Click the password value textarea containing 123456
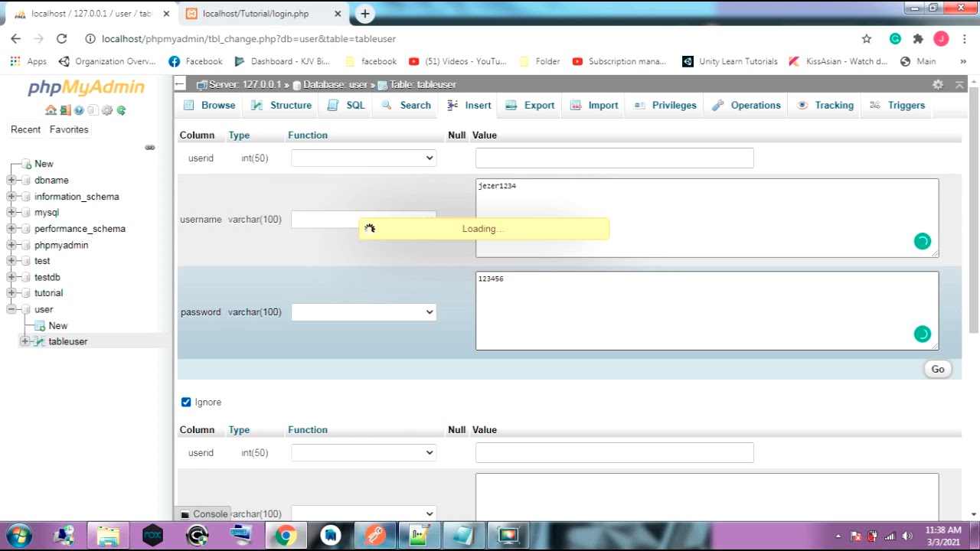Screen dimensions: 980x551 (x=707, y=311)
